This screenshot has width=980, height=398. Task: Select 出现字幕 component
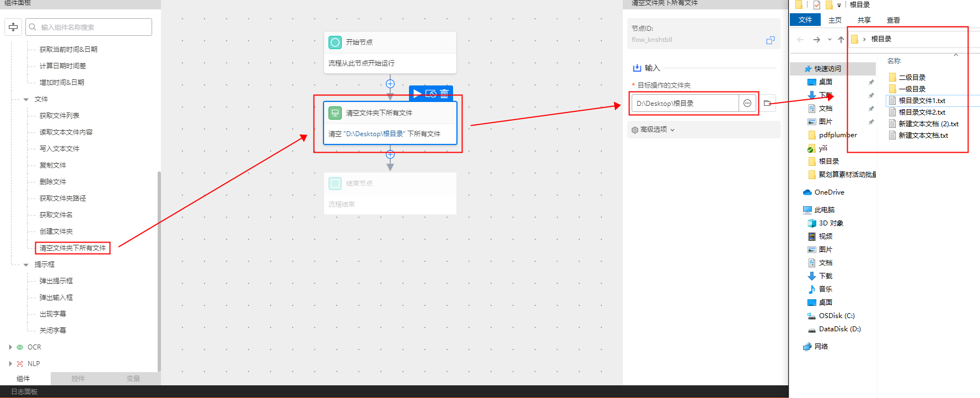click(53, 314)
